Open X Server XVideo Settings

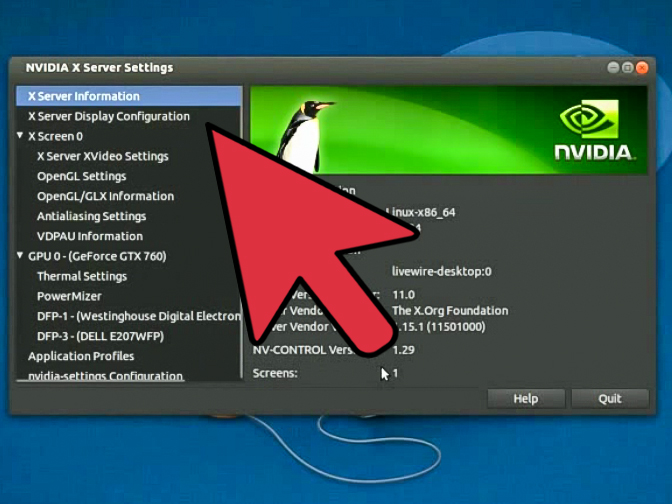(102, 156)
